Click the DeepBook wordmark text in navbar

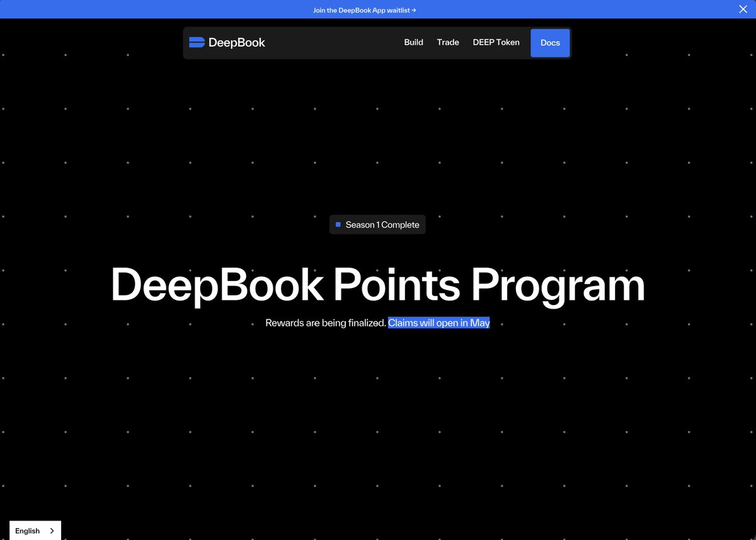[237, 43]
